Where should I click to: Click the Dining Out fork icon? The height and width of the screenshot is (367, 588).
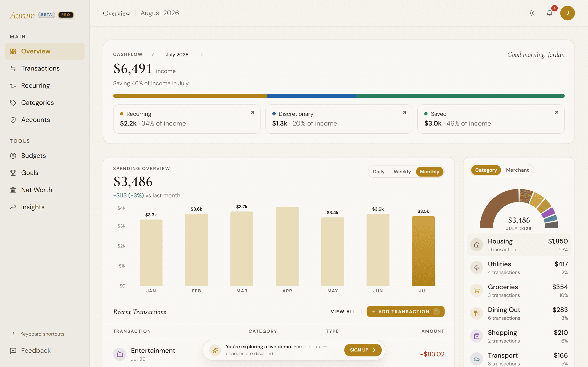(x=477, y=313)
